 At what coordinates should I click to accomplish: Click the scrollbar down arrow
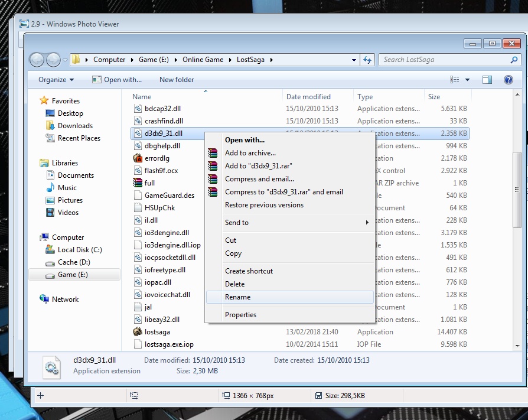517,346
